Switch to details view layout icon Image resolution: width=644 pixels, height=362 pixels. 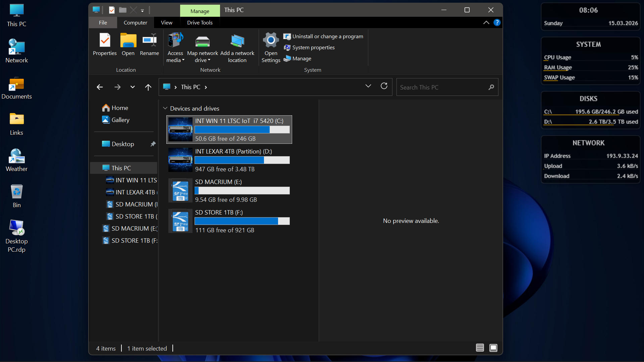pos(480,348)
